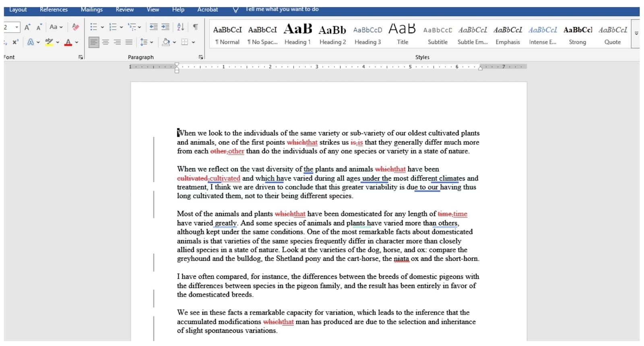Expand the Line Spacing dropdown arrow
Screen dimensions: 644x346
coord(152,42)
